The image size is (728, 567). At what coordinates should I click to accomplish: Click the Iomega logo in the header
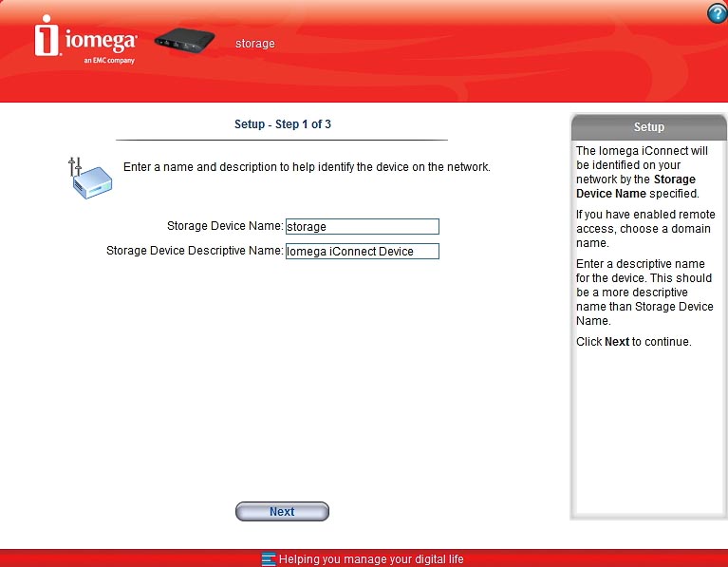(86, 41)
